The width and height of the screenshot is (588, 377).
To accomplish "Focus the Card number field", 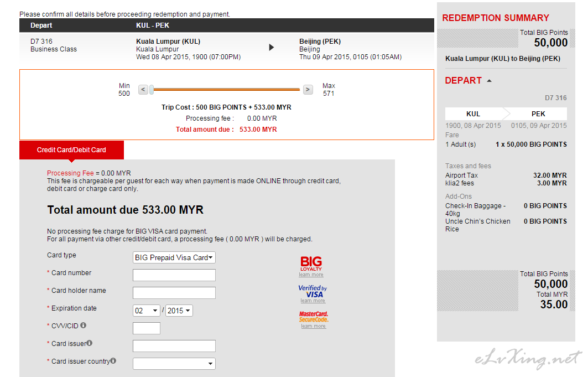I will 174,275.
